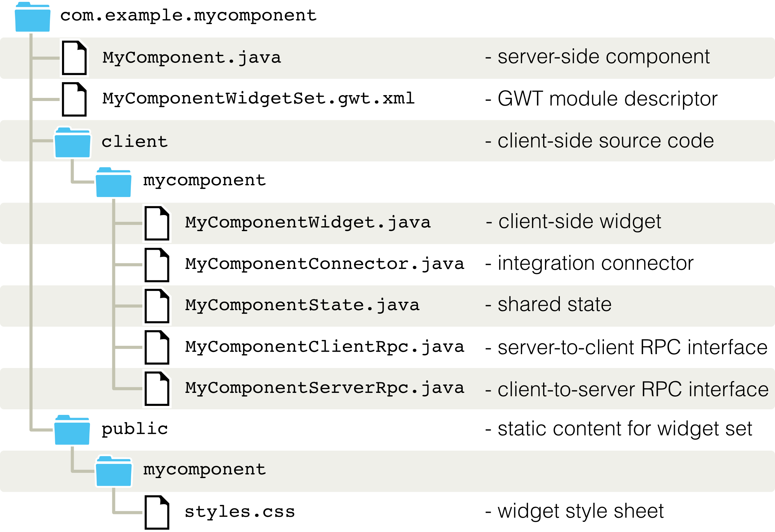This screenshot has height=532, width=775.
Task: Click the MyComponentWidgetSet.gwt.xml file icon
Action: click(74, 99)
